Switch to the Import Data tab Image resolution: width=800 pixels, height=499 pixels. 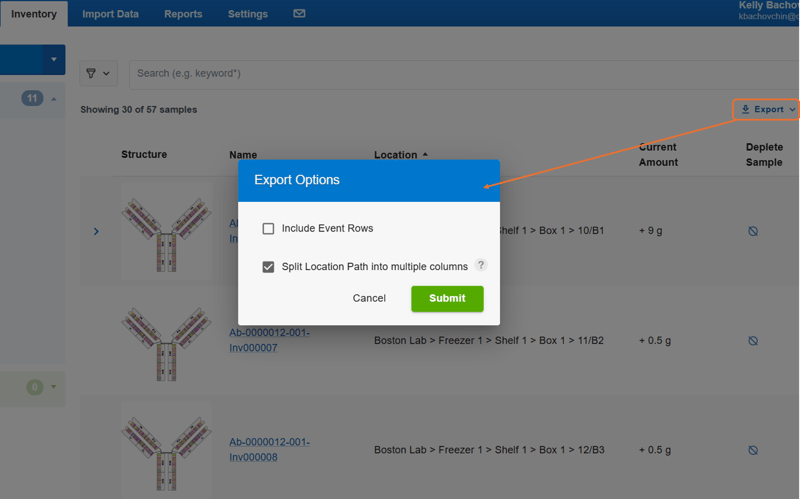click(x=110, y=14)
